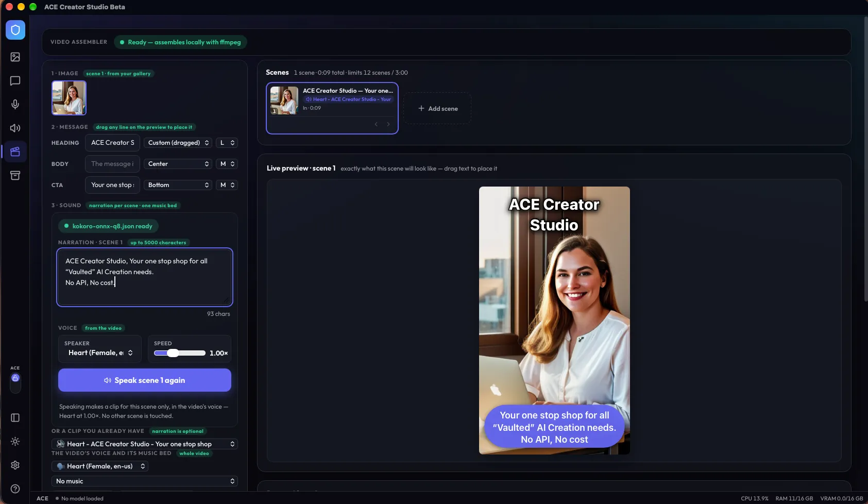Open the chat section in the sidebar

coord(15,81)
